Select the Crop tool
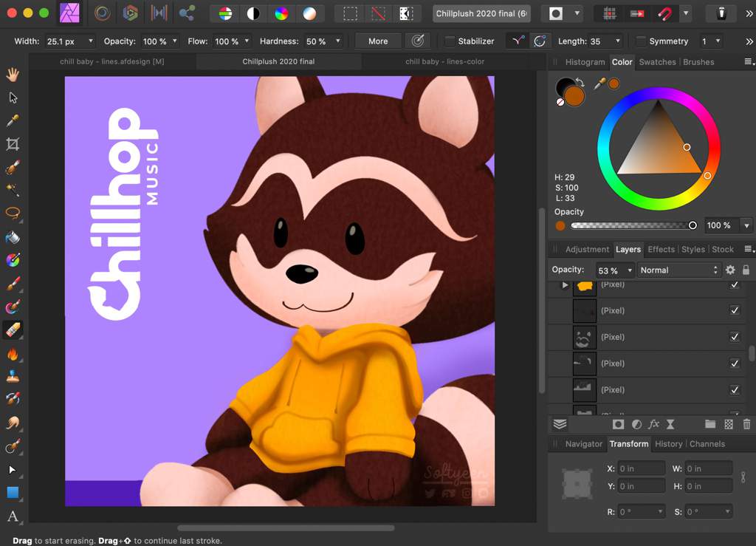 pyautogui.click(x=13, y=144)
